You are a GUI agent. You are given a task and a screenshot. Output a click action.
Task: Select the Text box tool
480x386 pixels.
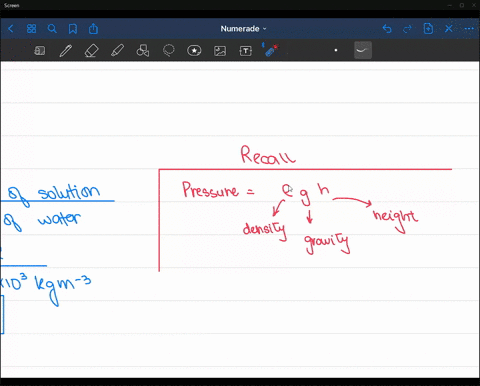[246, 51]
